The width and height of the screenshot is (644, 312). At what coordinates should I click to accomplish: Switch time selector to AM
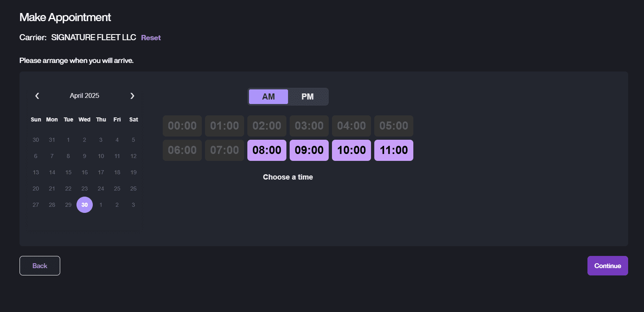tap(269, 97)
